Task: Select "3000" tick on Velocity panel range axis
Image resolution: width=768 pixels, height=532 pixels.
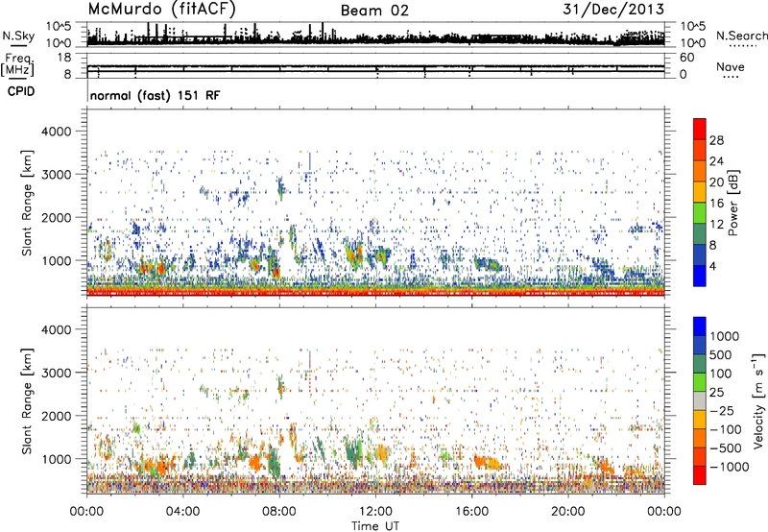Action: (x=56, y=373)
